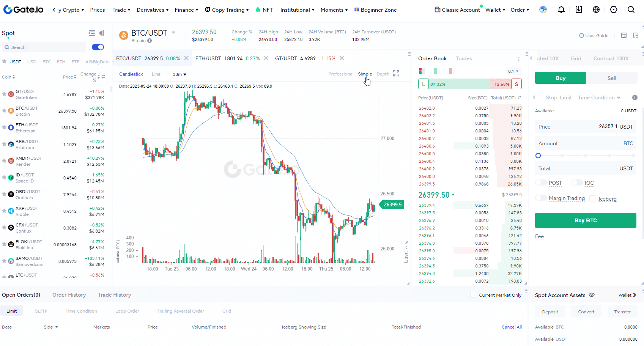Expand the Time Condition dropdown

599,98
